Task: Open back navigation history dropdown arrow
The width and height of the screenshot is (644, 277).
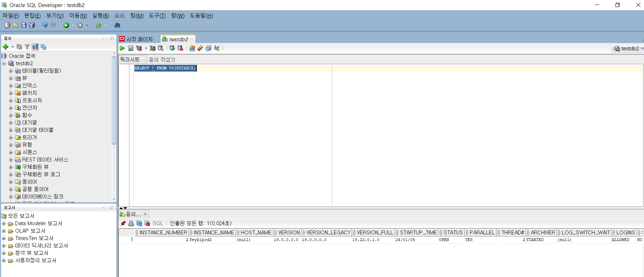Action: tap(73, 25)
